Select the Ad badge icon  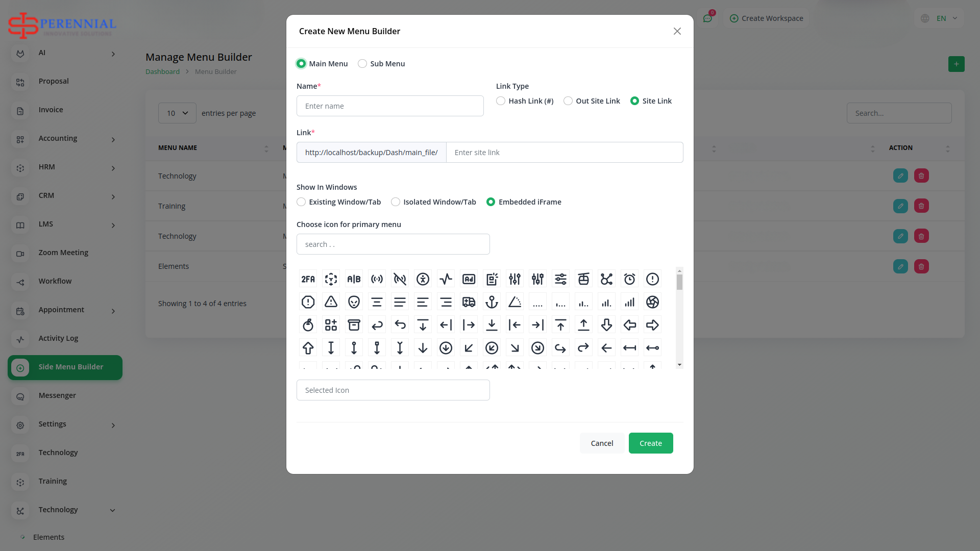(469, 279)
